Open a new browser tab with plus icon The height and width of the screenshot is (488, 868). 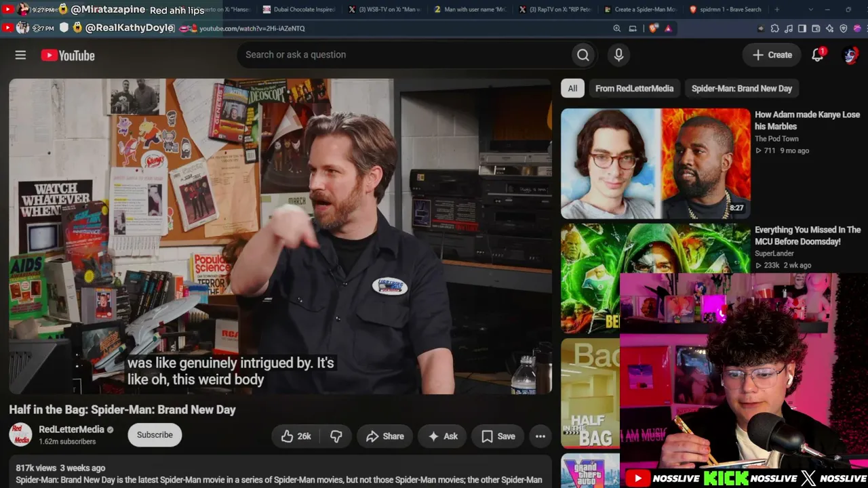776,9
